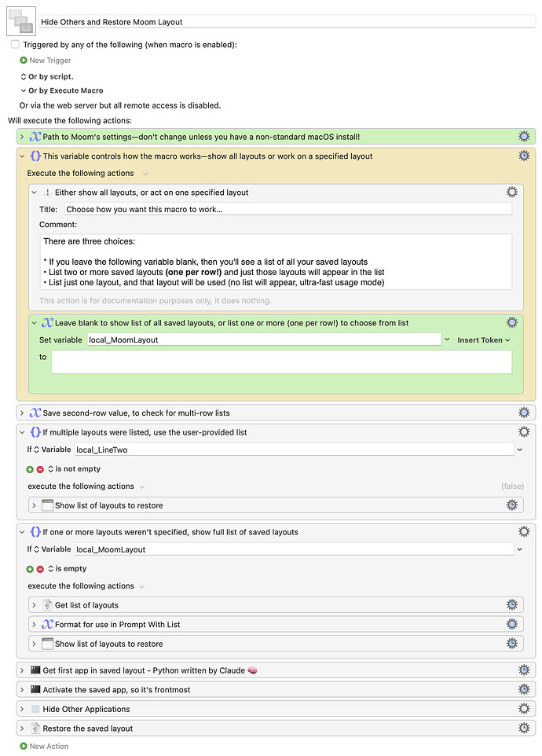Click the green plus New Trigger icon
The width and height of the screenshot is (542, 756).
[x=24, y=61]
